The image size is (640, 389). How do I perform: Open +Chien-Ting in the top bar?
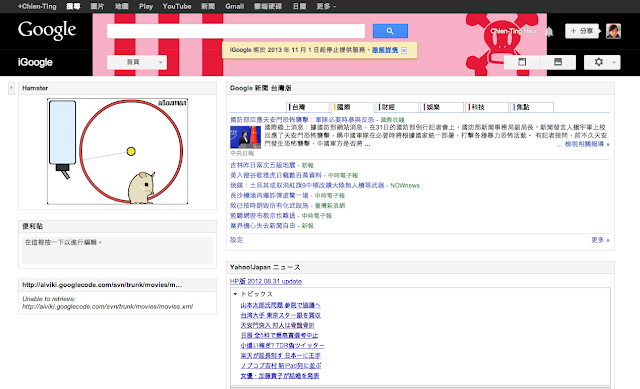[x=37, y=6]
